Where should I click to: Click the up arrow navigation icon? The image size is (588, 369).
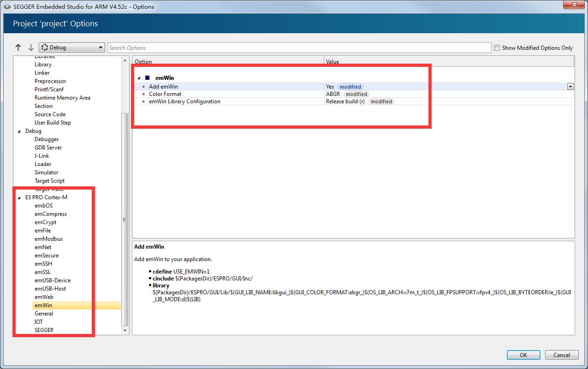click(x=18, y=48)
